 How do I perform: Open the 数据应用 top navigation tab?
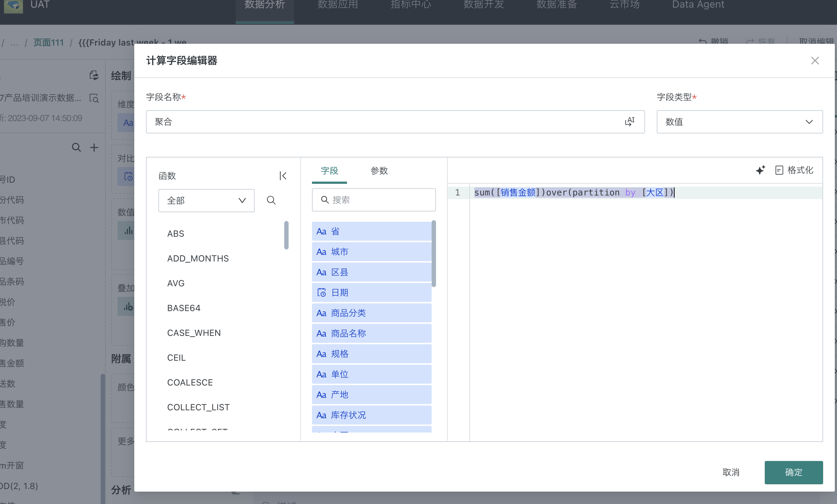point(337,5)
